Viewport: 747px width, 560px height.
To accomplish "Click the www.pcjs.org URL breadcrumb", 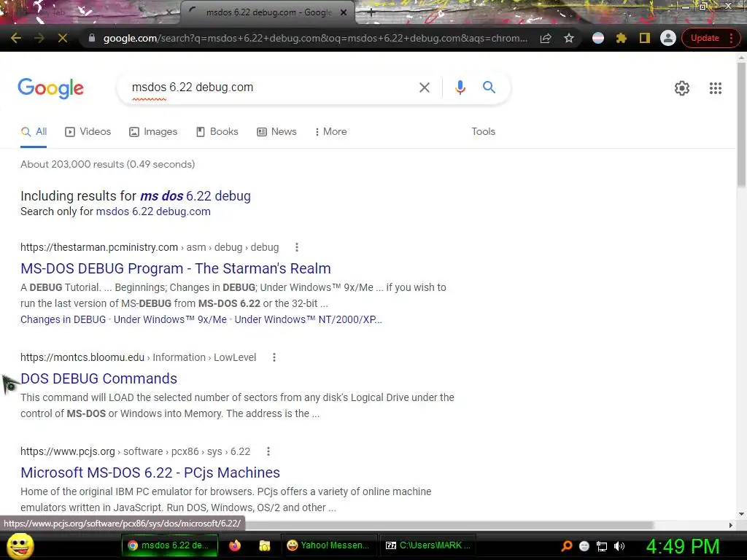I will click(135, 451).
